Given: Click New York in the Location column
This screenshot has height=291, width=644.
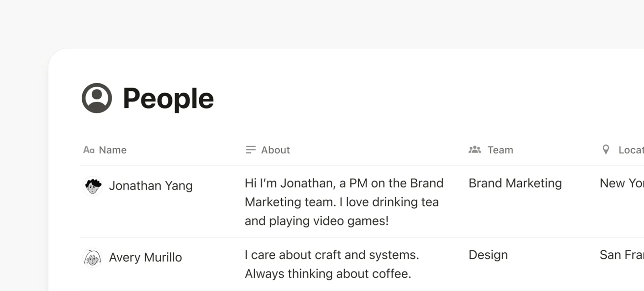Looking at the screenshot, I should (x=622, y=183).
